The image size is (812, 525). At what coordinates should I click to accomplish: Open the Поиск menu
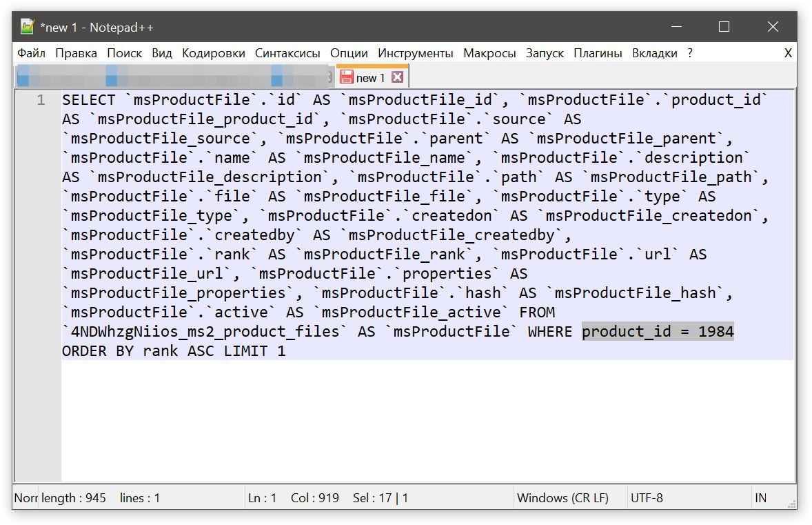124,53
